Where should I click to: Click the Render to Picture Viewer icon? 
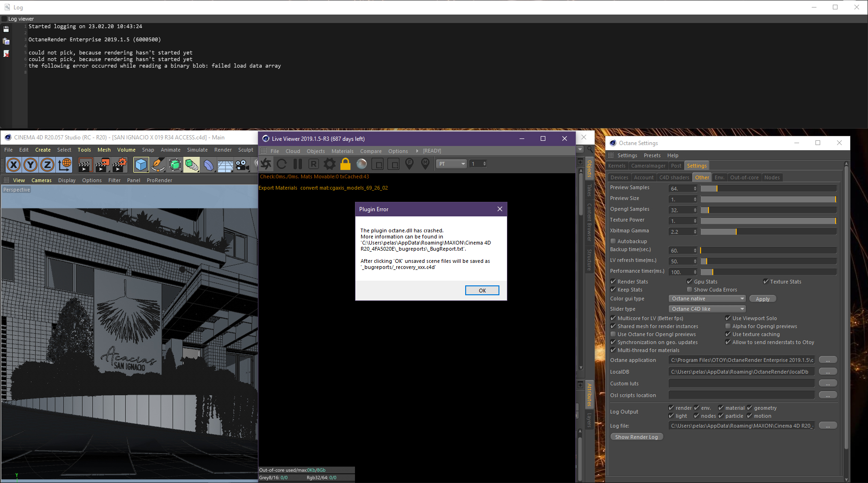(102, 164)
